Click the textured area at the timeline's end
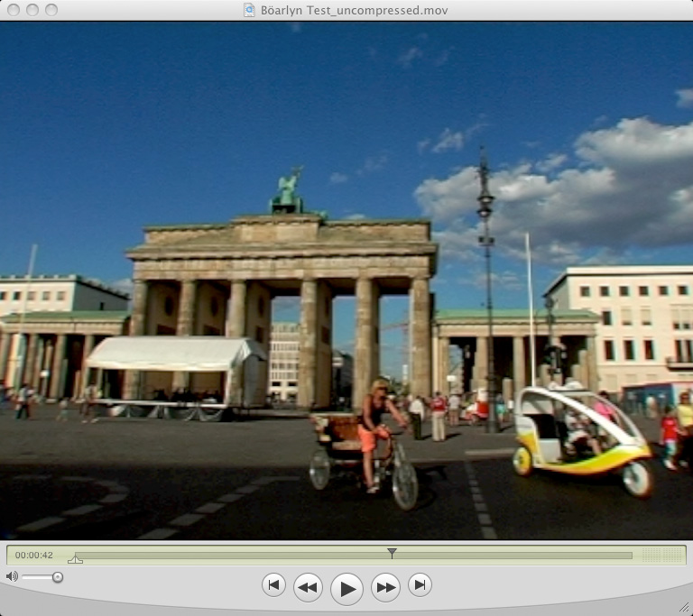Image resolution: width=693 pixels, height=616 pixels. (x=661, y=555)
